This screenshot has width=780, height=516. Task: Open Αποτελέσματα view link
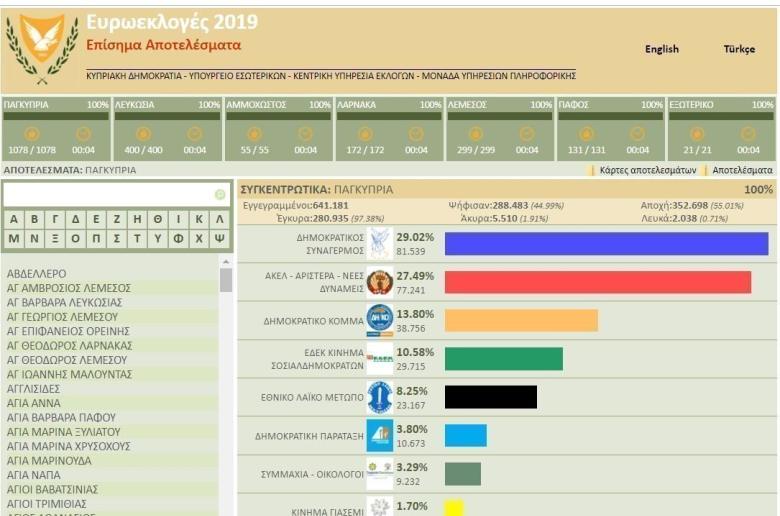(742, 170)
